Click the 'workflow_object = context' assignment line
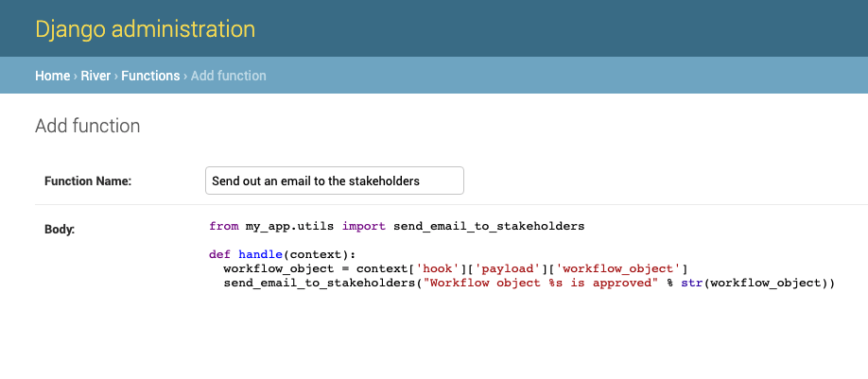868x379 pixels. click(x=455, y=269)
